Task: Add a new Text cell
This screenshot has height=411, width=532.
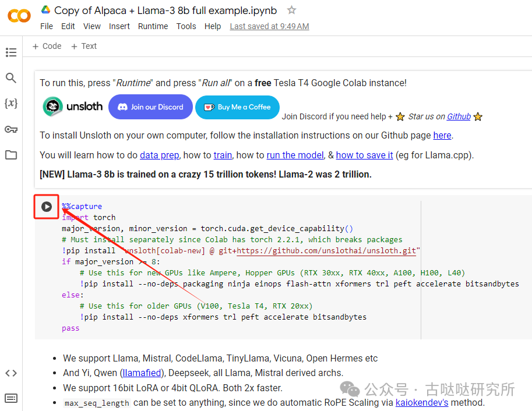Action: 84,46
